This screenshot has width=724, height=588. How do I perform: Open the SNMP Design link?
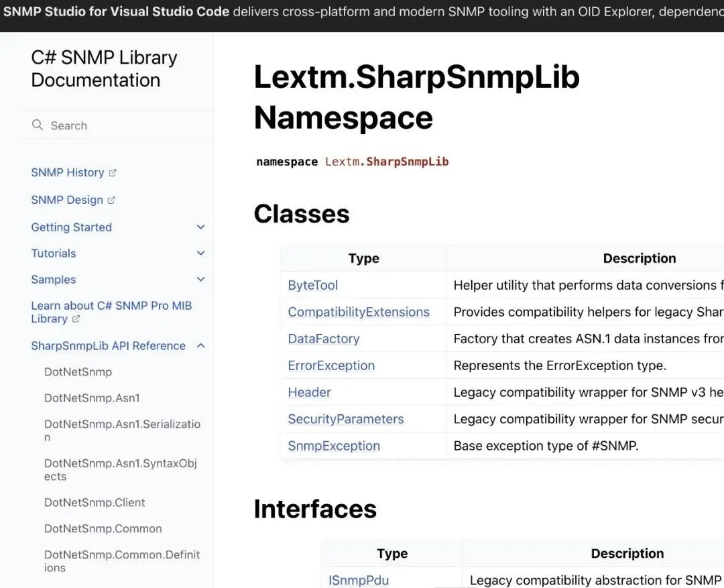[67, 200]
